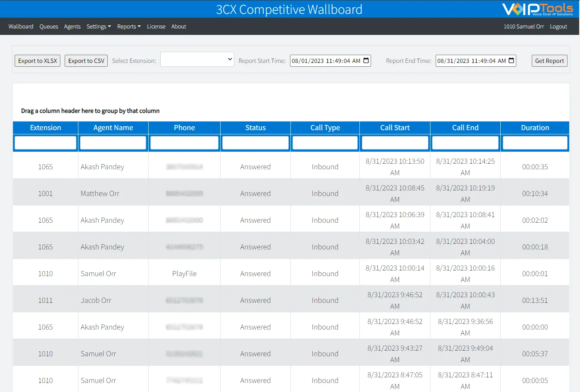Sort by the Status column header
The width and height of the screenshot is (580, 392).
point(256,128)
